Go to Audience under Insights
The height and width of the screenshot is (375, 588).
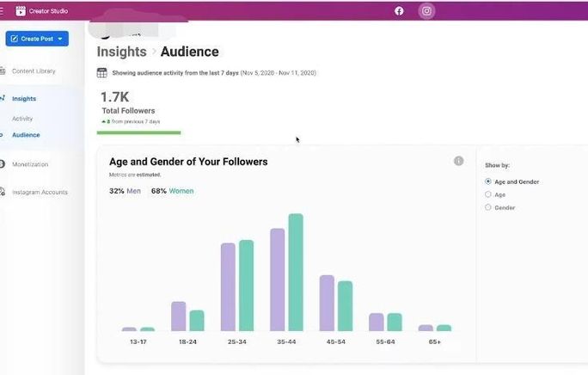pyautogui.click(x=26, y=135)
